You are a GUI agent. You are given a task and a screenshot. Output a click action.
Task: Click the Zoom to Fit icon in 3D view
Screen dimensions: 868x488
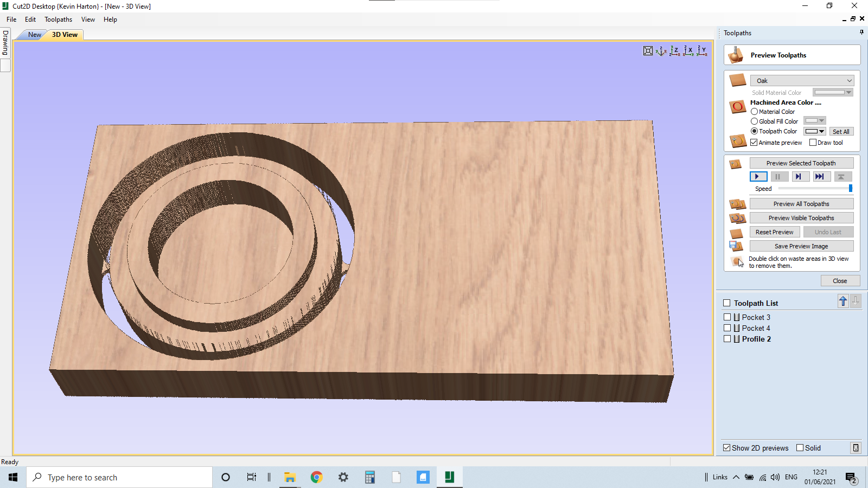[x=648, y=50]
